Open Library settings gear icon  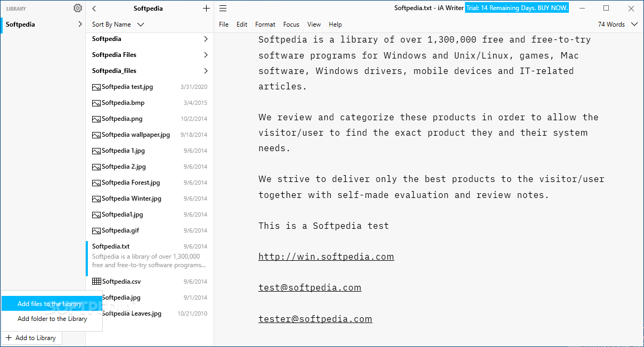tap(78, 8)
